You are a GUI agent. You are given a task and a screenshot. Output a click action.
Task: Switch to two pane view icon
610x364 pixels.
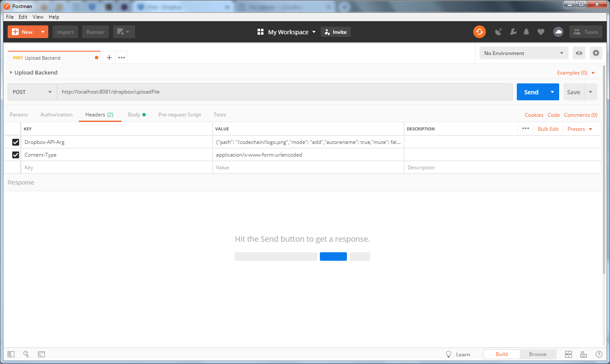click(x=568, y=354)
